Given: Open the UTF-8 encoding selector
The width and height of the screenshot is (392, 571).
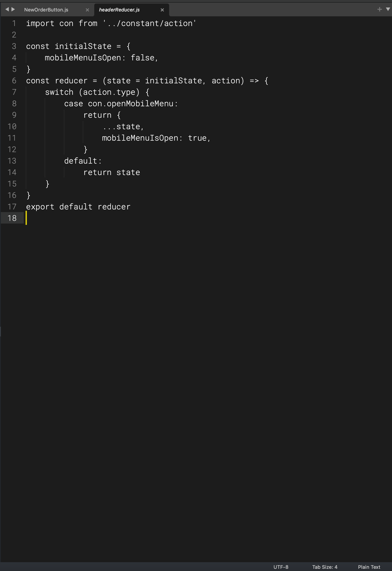Looking at the screenshot, I should point(281,567).
